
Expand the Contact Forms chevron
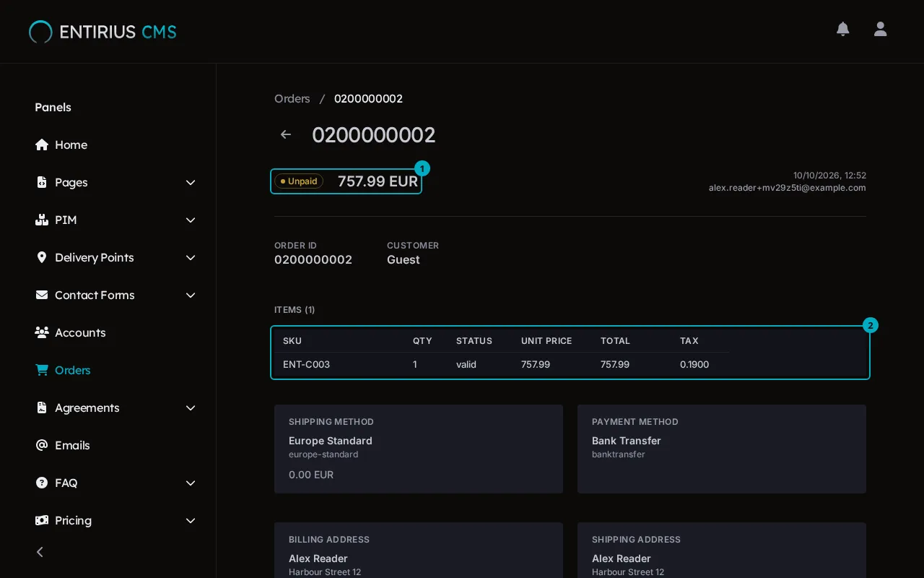coord(191,295)
